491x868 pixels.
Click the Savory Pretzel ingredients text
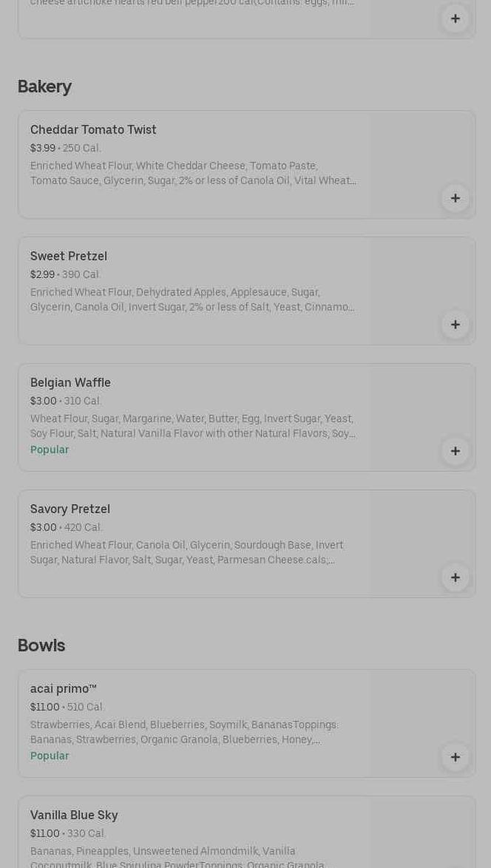187,552
